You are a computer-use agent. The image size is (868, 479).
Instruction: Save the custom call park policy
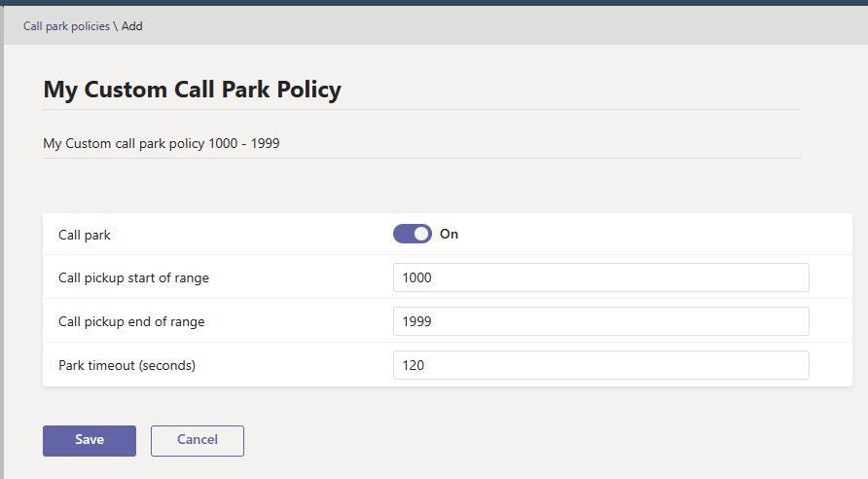tap(90, 440)
